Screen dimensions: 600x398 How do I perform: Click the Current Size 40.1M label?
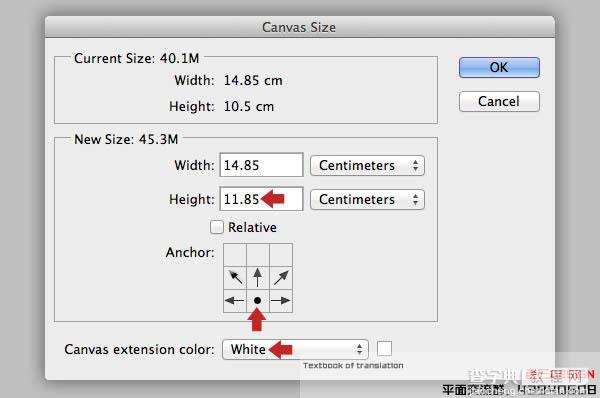tap(137, 59)
